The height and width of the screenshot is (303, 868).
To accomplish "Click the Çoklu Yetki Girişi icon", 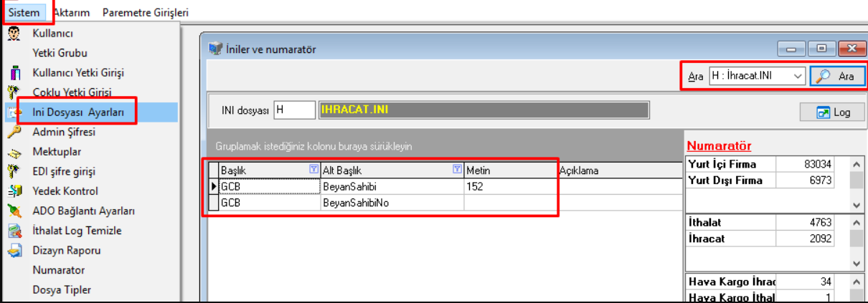I will [x=14, y=92].
